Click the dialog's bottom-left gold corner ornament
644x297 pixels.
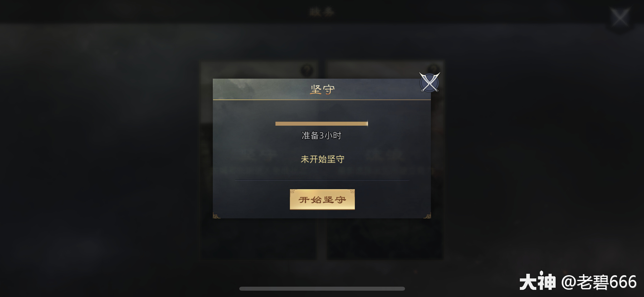tap(216, 216)
